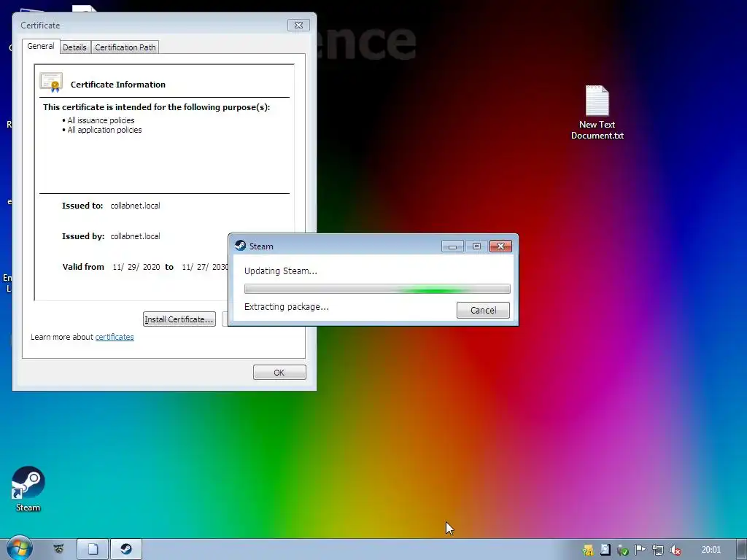Close the Certificate dialog
The width and height of the screenshot is (747, 560).
[x=298, y=26]
